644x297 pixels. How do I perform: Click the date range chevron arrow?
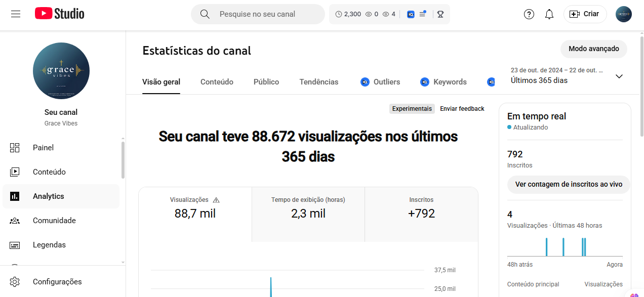(619, 76)
